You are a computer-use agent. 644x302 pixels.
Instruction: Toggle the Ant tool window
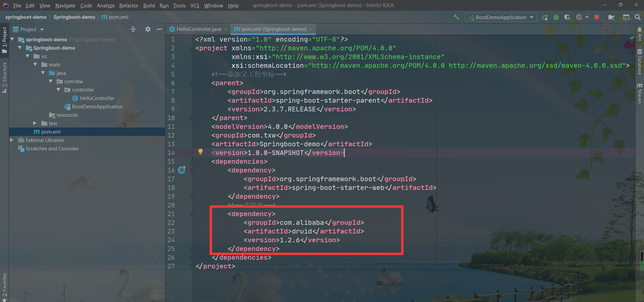[640, 34]
